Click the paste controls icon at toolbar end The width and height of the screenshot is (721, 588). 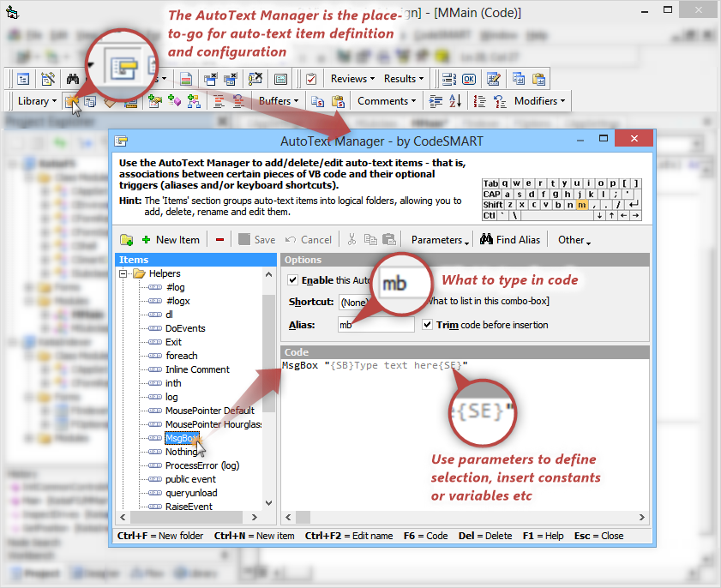pyautogui.click(x=538, y=79)
